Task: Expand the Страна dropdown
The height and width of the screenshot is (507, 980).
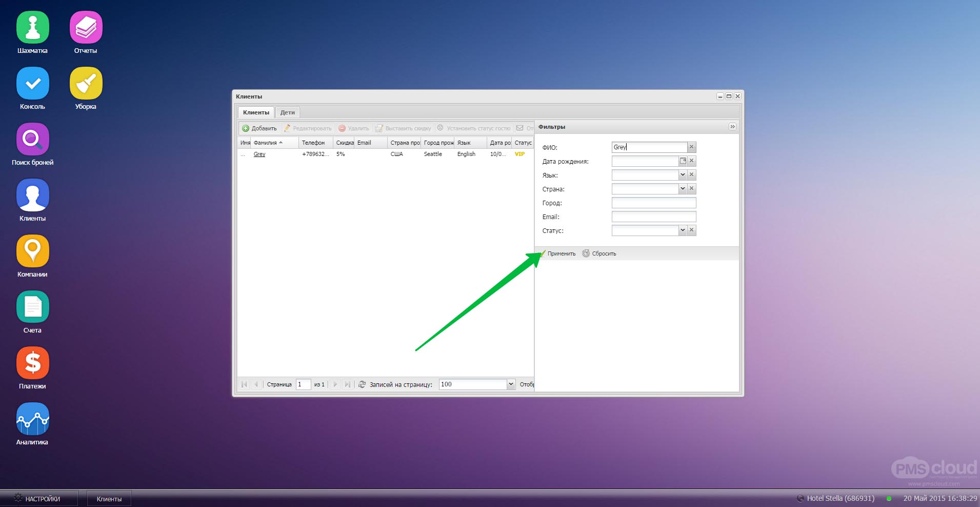Action: 683,189
